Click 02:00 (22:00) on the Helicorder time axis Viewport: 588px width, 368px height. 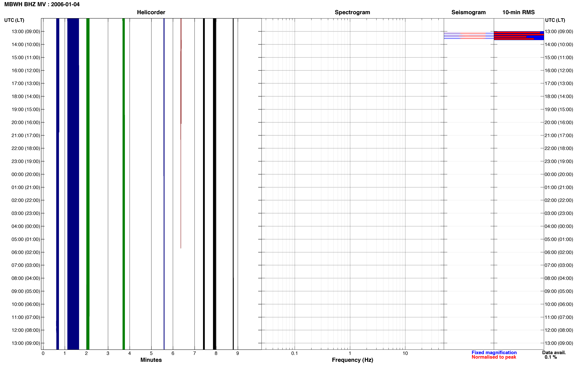point(26,200)
